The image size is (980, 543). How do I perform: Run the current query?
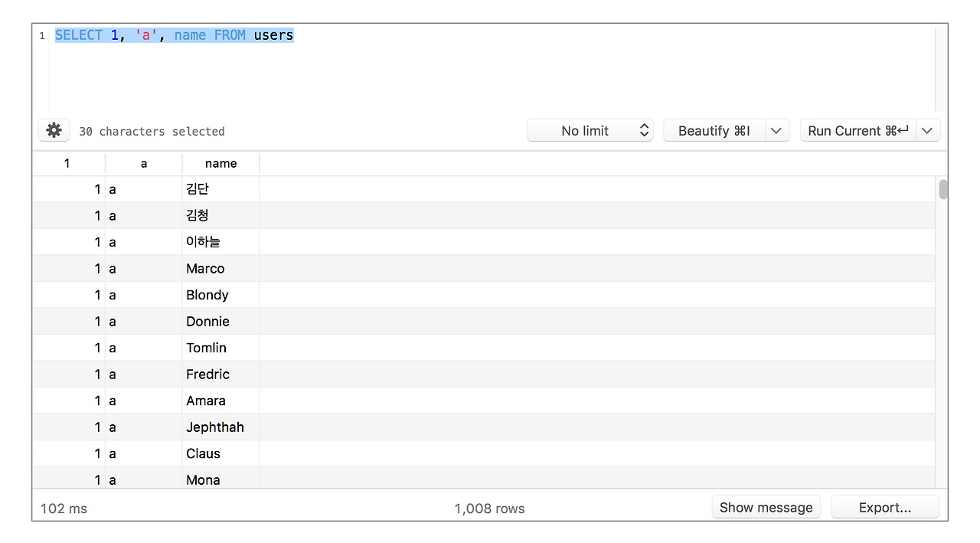pyautogui.click(x=857, y=131)
